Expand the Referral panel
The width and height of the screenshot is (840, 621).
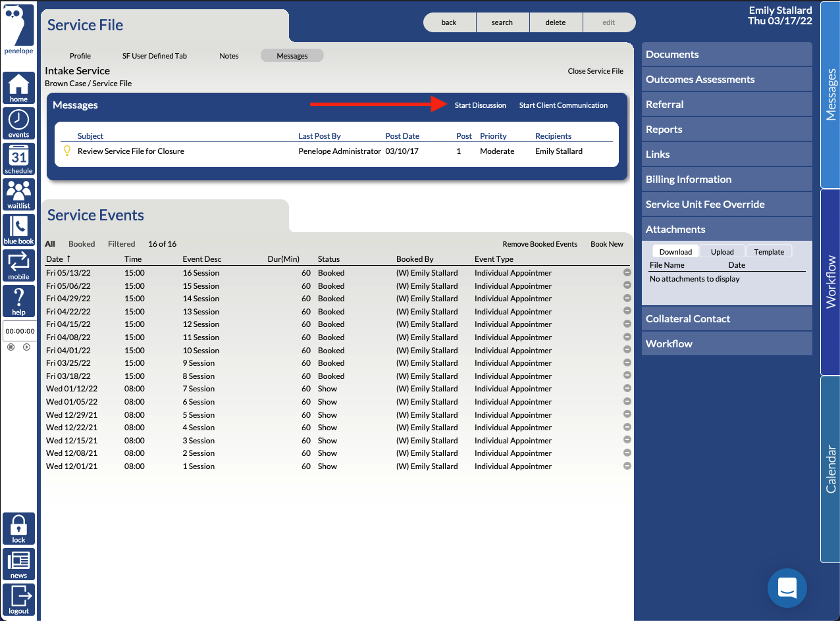(x=727, y=105)
